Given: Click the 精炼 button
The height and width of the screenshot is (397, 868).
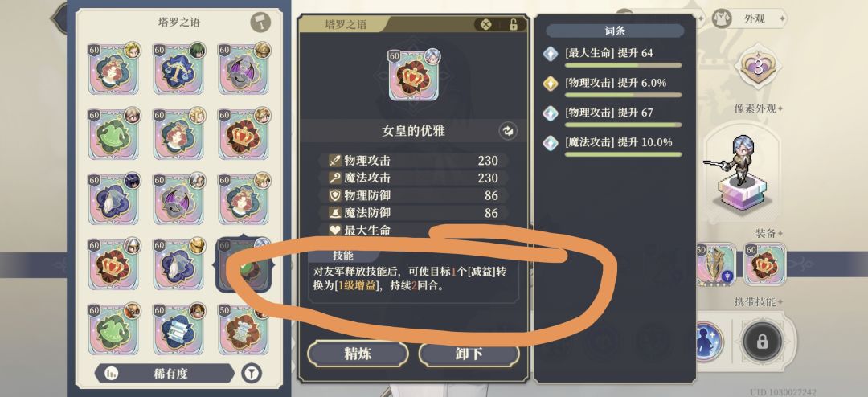Looking at the screenshot, I should (358, 354).
